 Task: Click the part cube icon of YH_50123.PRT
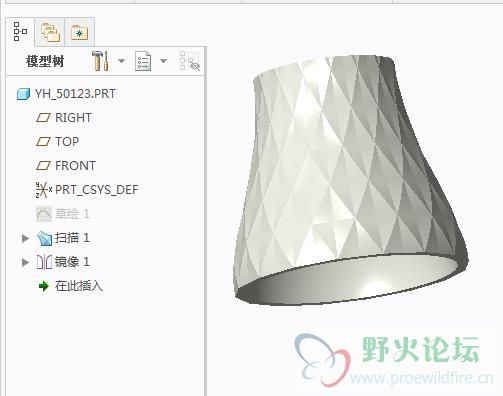coord(23,94)
